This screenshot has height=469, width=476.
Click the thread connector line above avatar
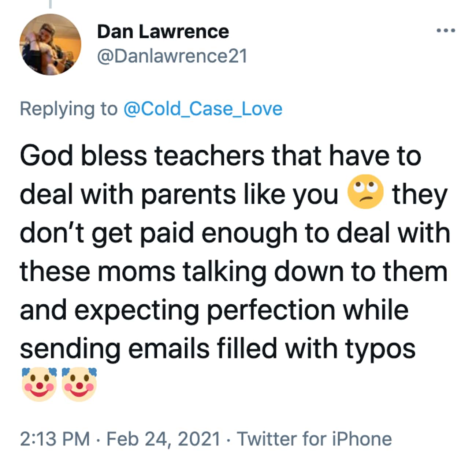pyautogui.click(x=50, y=4)
